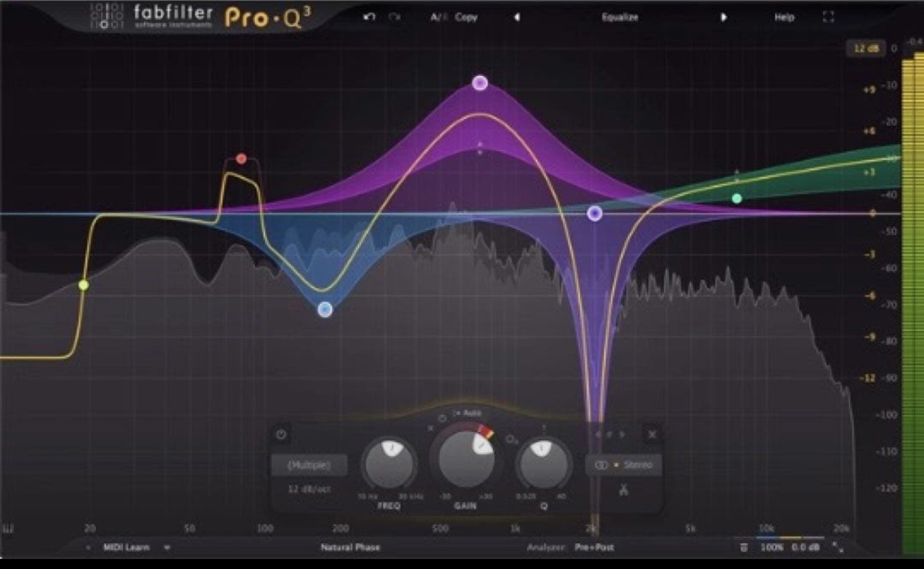Select next band arrow in band panel
The height and width of the screenshot is (569, 924).
pyautogui.click(x=622, y=434)
